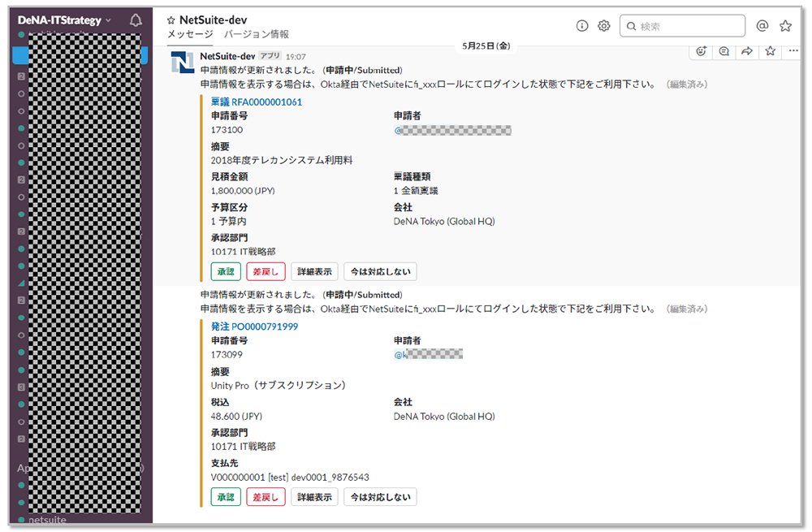
Task: Switch to the メッセージ tab
Action: point(190,34)
